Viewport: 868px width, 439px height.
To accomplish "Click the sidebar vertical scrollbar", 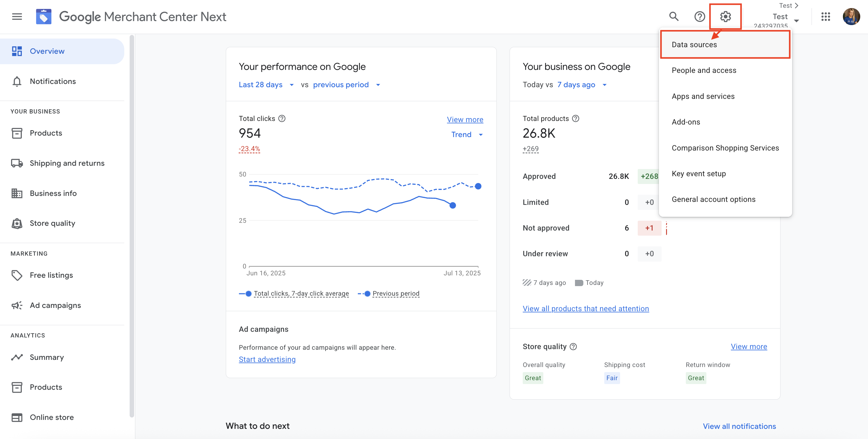I will tap(132, 226).
